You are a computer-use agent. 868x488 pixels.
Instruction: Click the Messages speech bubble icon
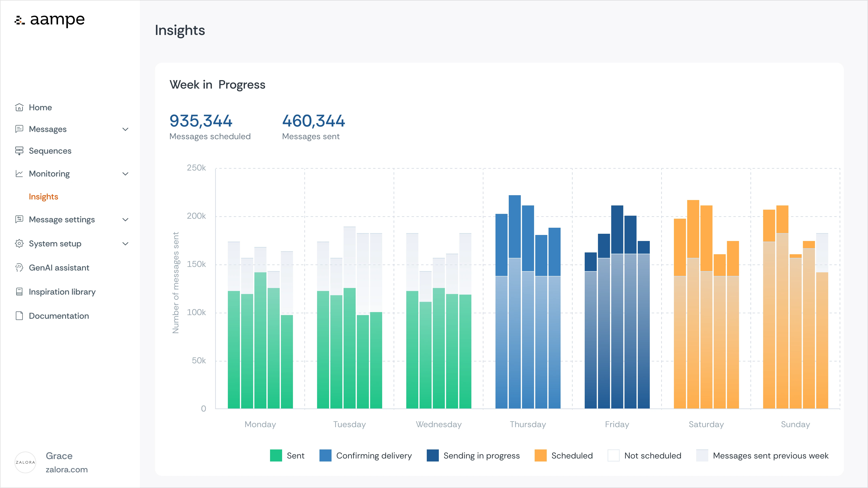coord(19,129)
